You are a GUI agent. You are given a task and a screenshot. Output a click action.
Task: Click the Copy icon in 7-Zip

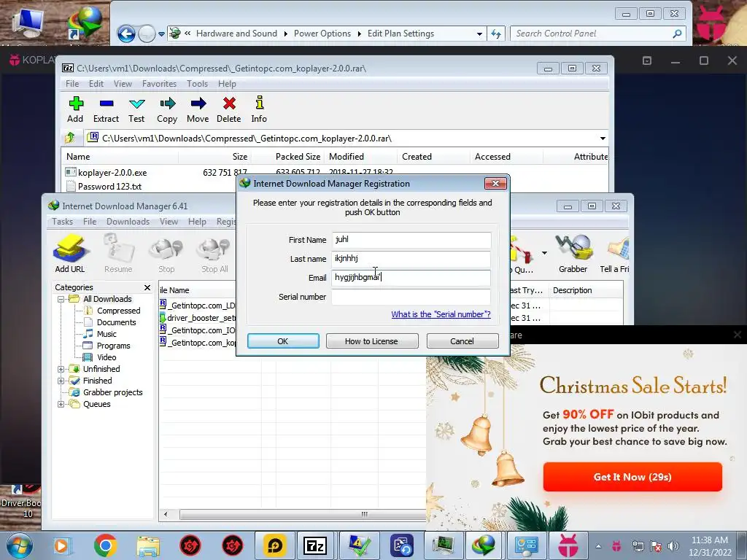click(x=167, y=109)
